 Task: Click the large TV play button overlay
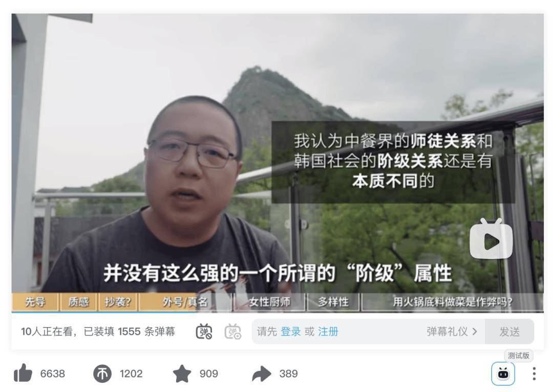coord(491,238)
